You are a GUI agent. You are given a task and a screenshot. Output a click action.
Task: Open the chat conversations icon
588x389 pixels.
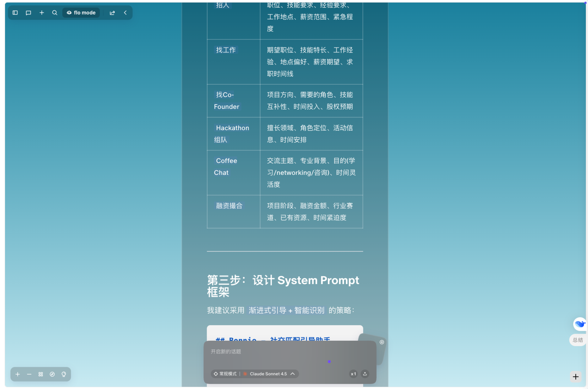(28, 13)
